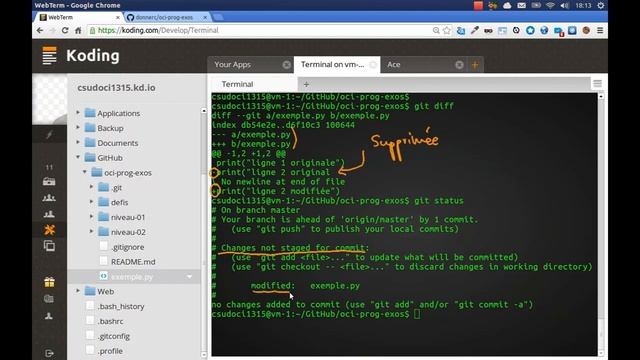Click the Chrome back arrow
Image resolution: width=640 pixels, height=360 pixels.
coord(40,30)
